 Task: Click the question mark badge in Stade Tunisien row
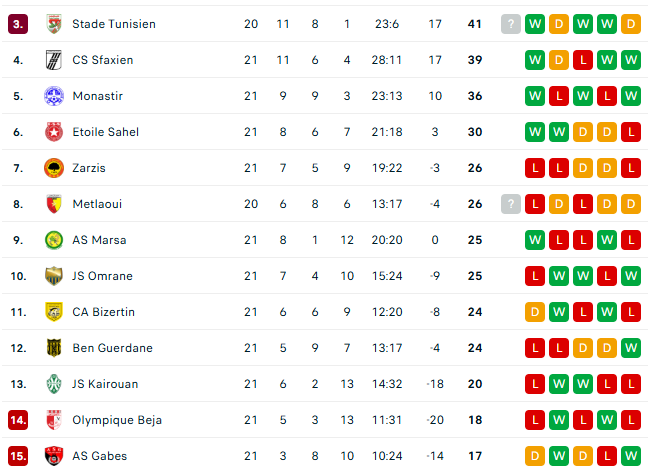pos(511,24)
